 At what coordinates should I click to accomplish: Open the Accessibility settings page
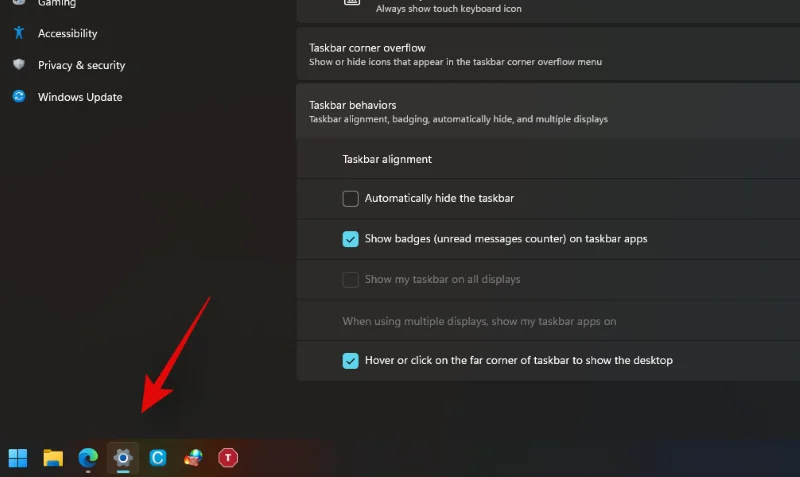pyautogui.click(x=67, y=33)
